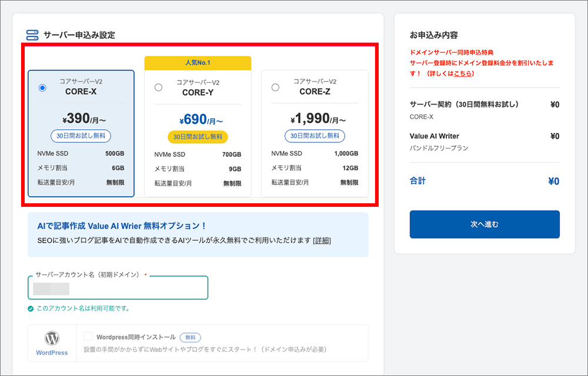Viewport: 588px width, 376px height.
Task: Click the ¥1,990/月〜 price
Action: (318, 119)
